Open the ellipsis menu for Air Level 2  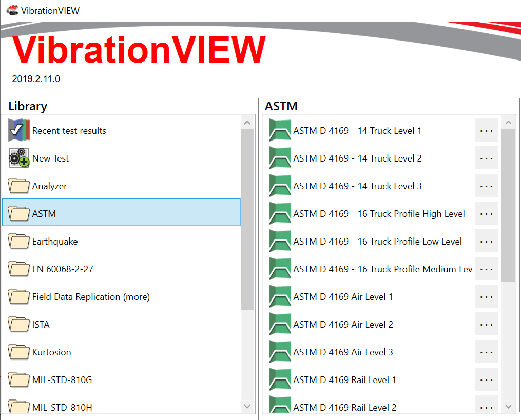(x=486, y=325)
